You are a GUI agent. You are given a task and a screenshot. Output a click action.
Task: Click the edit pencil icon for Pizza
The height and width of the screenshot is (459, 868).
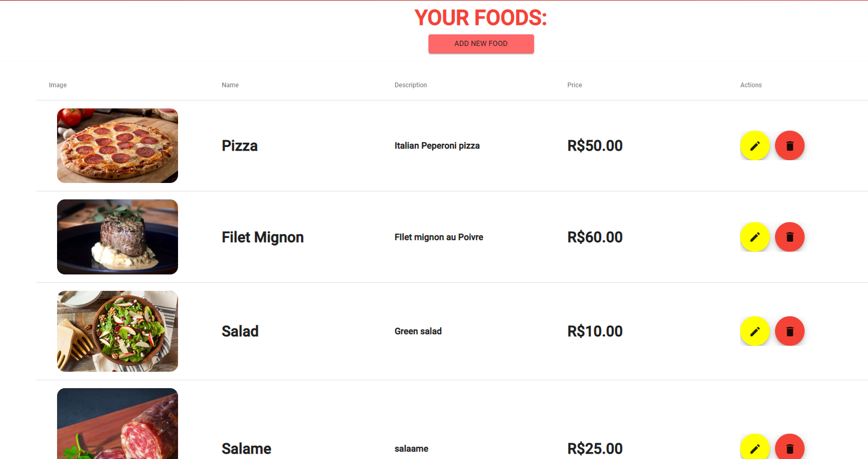click(755, 145)
